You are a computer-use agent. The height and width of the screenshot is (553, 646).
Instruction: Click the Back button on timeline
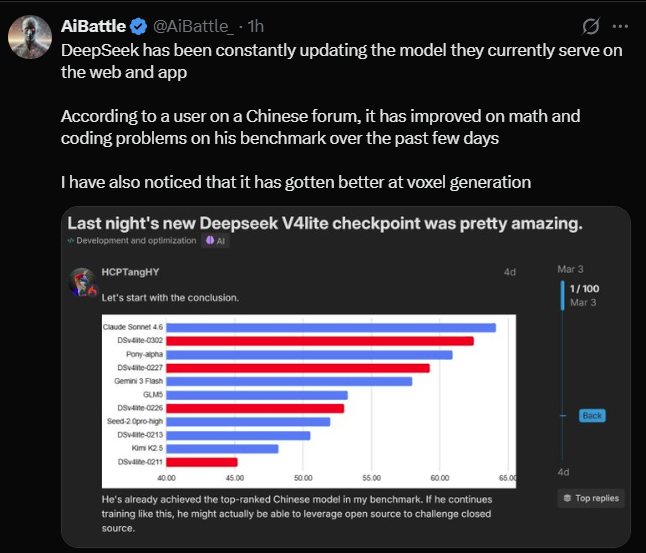(x=592, y=415)
